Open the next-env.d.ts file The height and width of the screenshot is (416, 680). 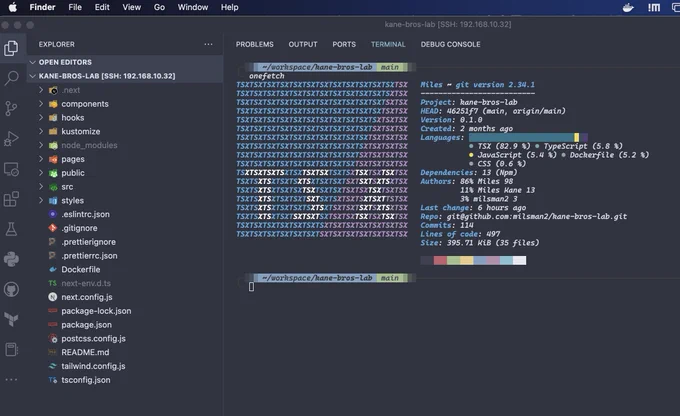click(x=86, y=283)
